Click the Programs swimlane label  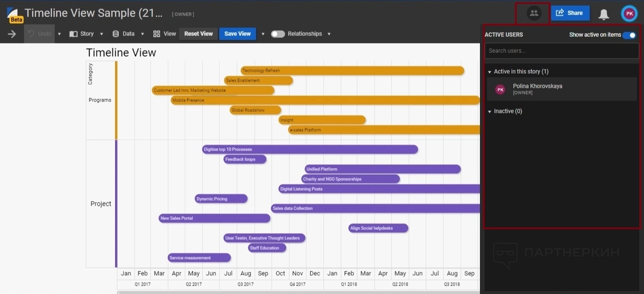click(x=100, y=100)
